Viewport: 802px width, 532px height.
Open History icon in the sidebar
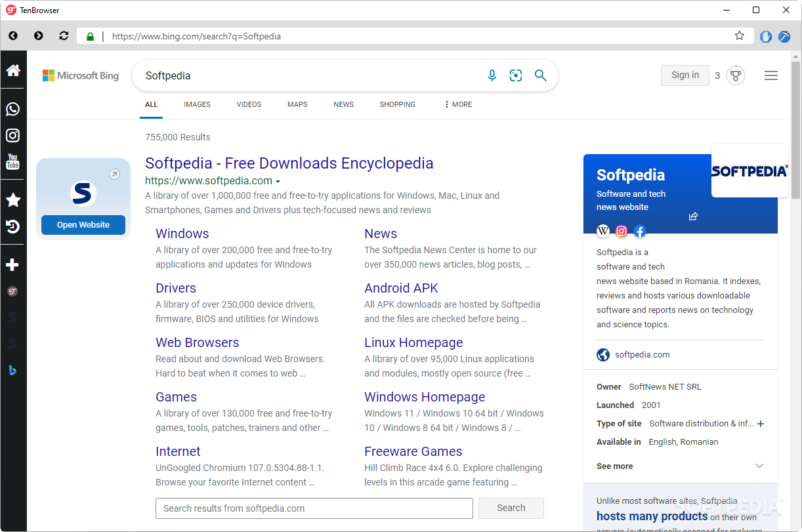point(13,227)
